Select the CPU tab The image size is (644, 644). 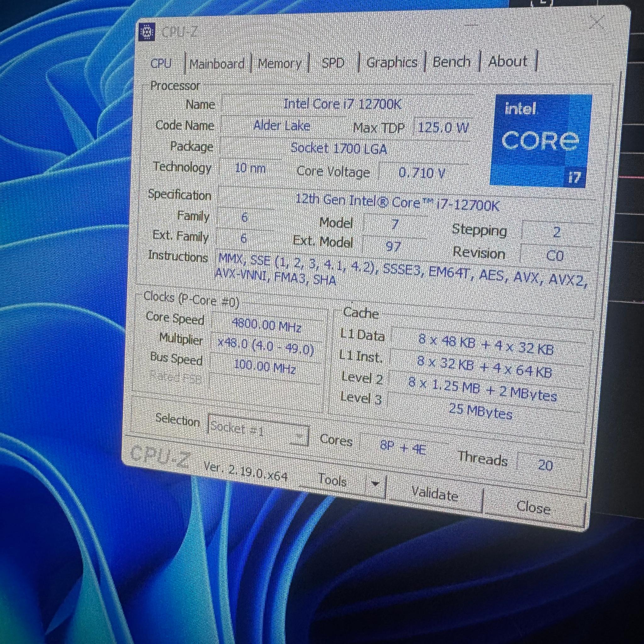pos(161,63)
